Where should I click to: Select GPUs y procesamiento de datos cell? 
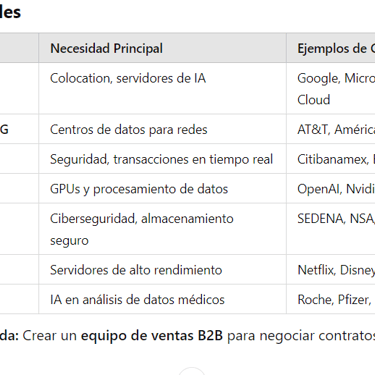click(162, 189)
